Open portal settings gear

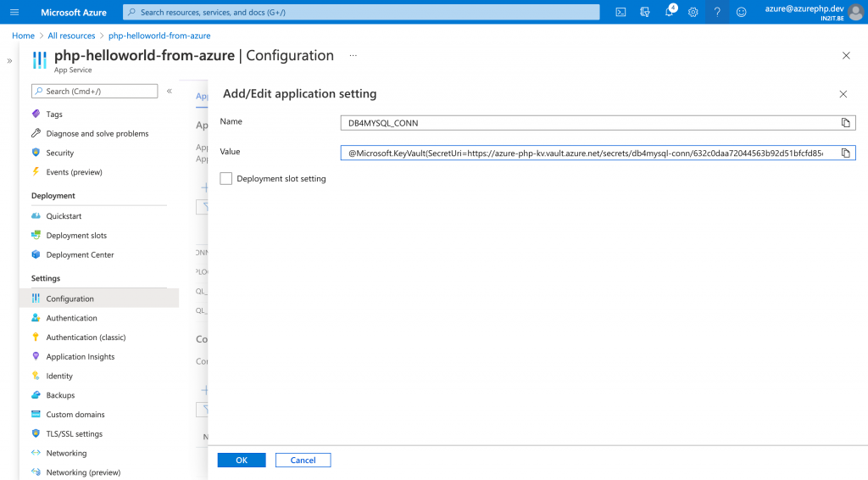(693, 12)
